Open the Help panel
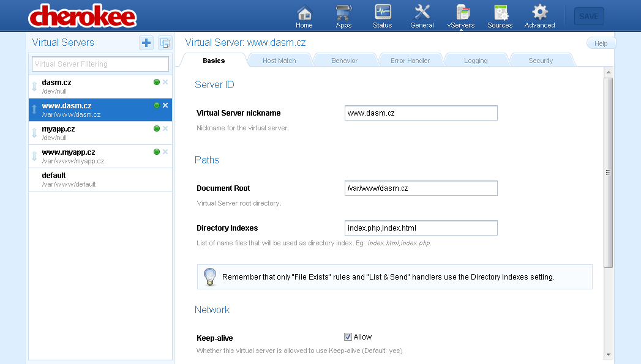Image resolution: width=641 pixels, height=364 pixels. (601, 43)
